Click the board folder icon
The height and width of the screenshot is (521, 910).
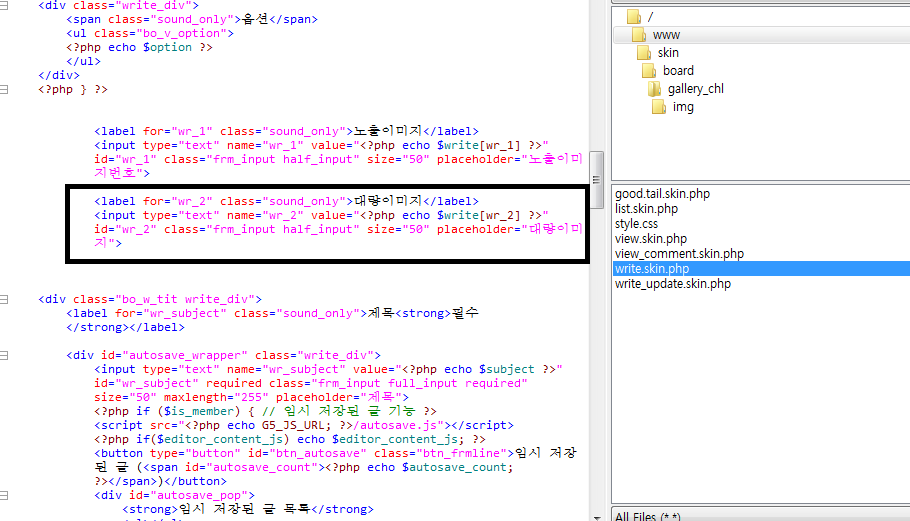pos(650,71)
